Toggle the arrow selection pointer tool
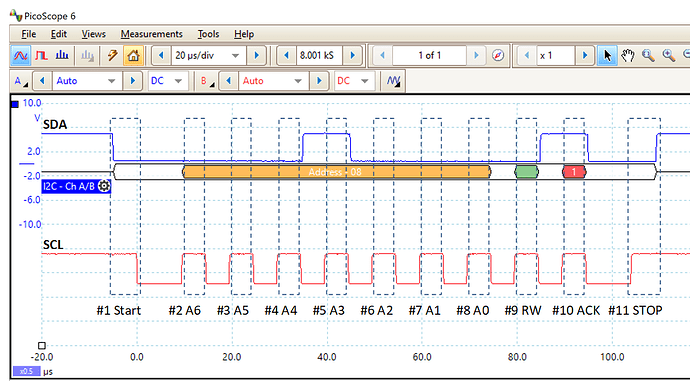Viewport: 690px width, 381px height. click(608, 55)
